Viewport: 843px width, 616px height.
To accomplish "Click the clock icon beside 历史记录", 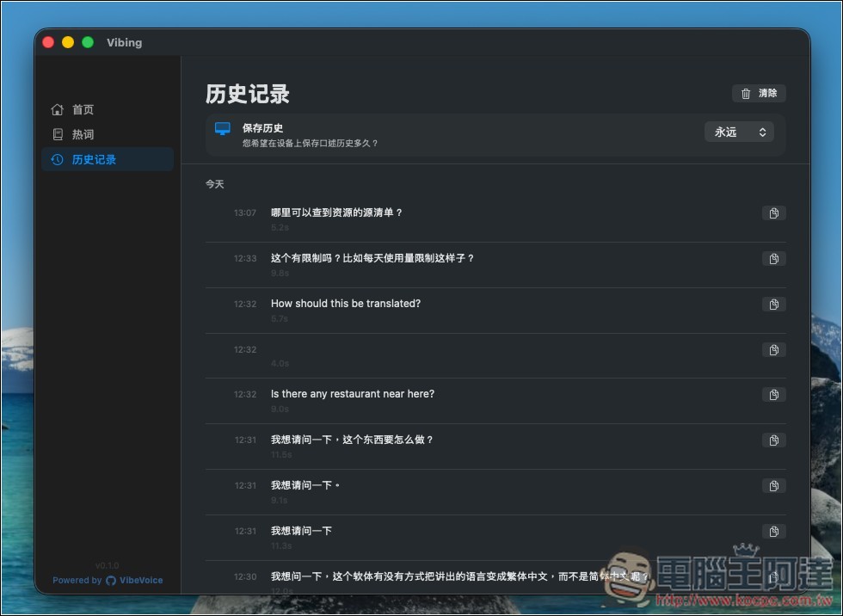I will coord(56,159).
